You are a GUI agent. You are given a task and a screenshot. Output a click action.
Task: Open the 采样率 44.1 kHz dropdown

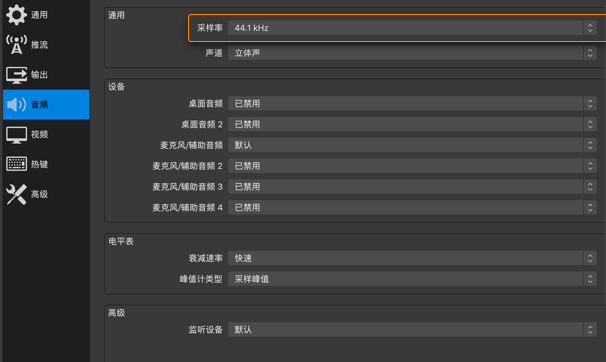tap(412, 28)
